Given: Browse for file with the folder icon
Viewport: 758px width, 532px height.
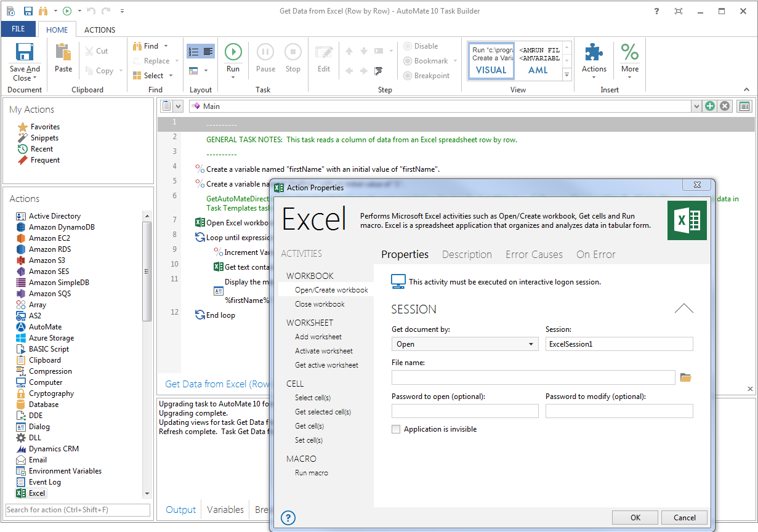Looking at the screenshot, I should [686, 377].
